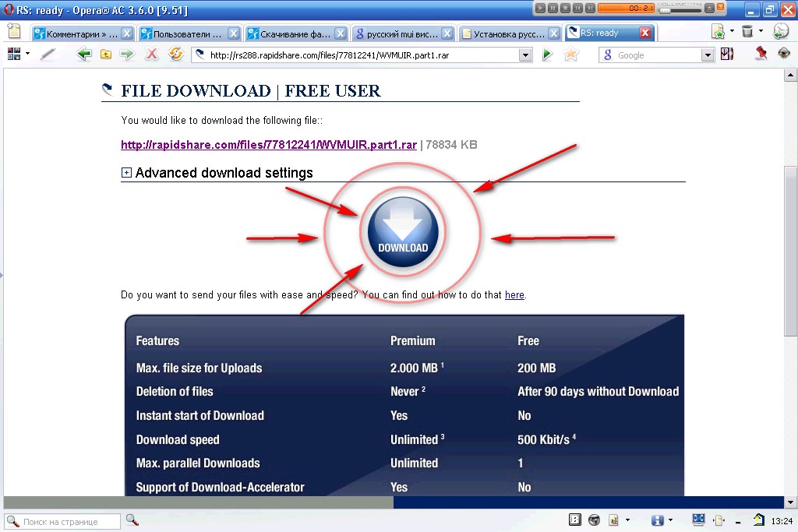
Task: Click the fit-to-width page icon
Action: [719, 520]
